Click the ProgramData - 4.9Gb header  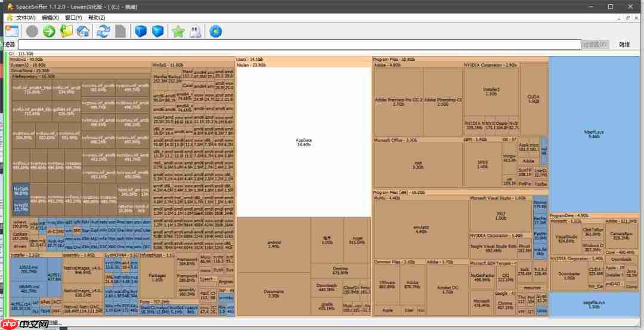[569, 215]
